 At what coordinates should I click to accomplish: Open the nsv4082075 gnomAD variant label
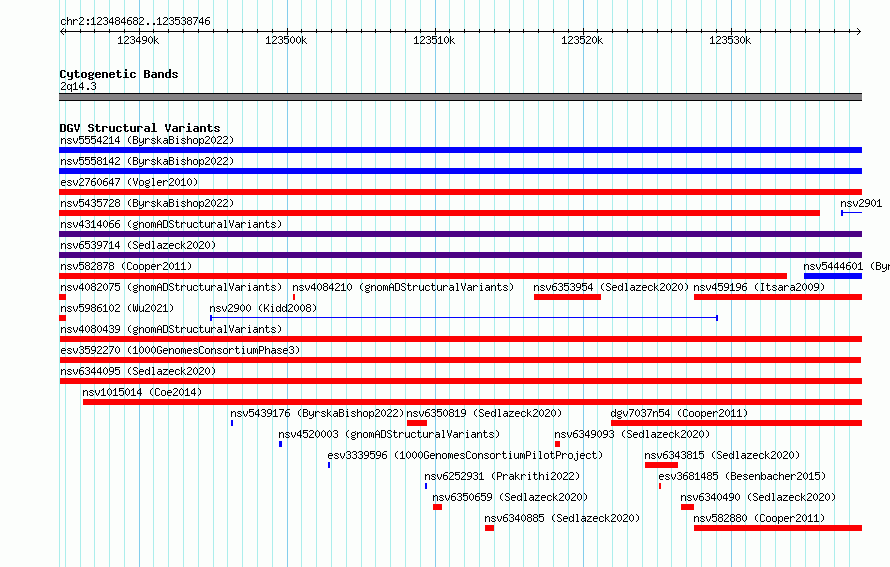(x=171, y=287)
